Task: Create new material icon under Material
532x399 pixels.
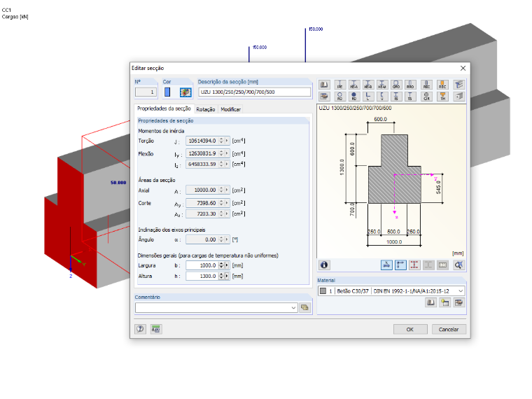Action: (x=444, y=302)
